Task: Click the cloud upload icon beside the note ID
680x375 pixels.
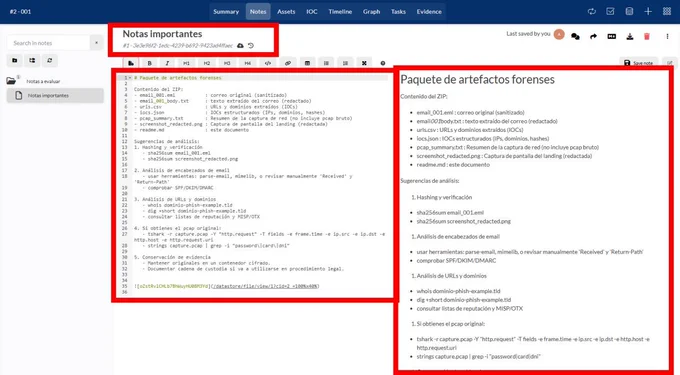Action: pos(240,46)
